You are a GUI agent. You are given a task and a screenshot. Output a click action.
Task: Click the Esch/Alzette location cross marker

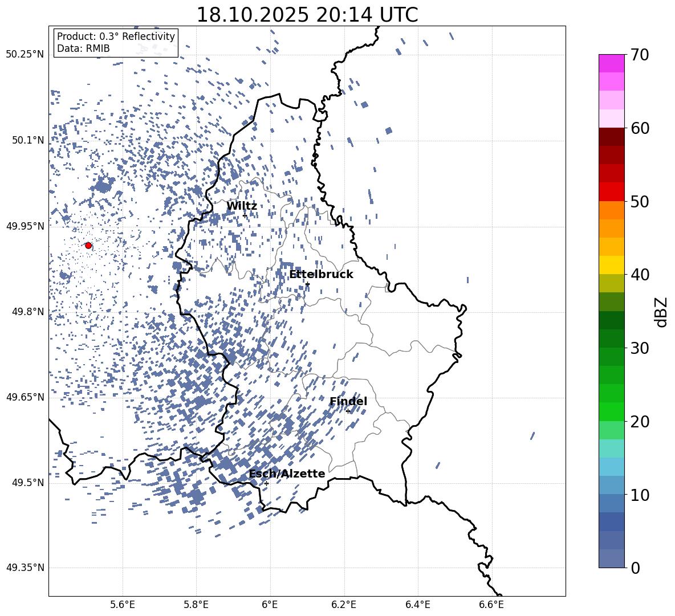pos(266,483)
